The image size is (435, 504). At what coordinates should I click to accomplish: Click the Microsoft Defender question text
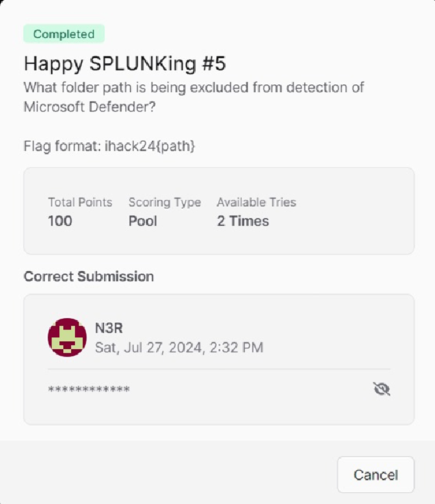194,97
